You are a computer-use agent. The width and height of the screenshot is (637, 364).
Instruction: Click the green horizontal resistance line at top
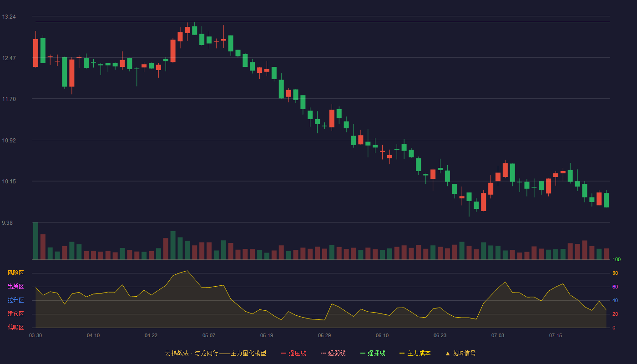(323, 22)
